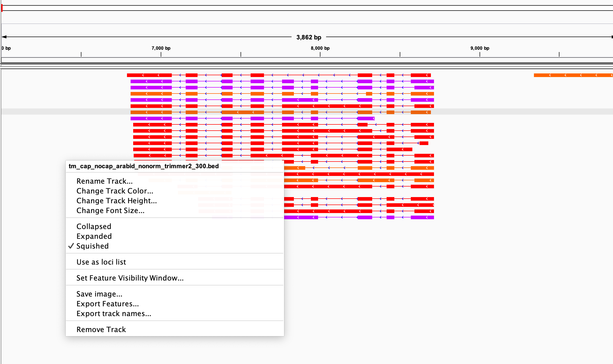The image size is (613, 364).
Task: Select Use as loci list
Action: coord(101,262)
